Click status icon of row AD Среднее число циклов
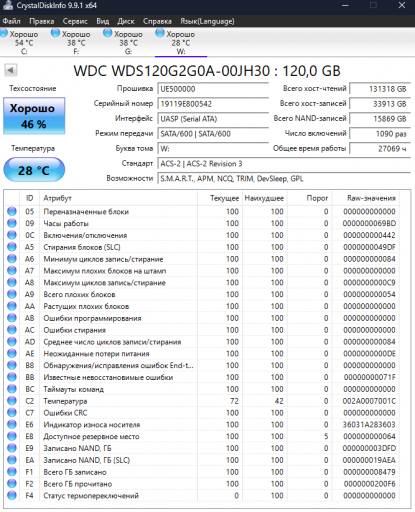This screenshot has height=512, width=415. coord(12,342)
